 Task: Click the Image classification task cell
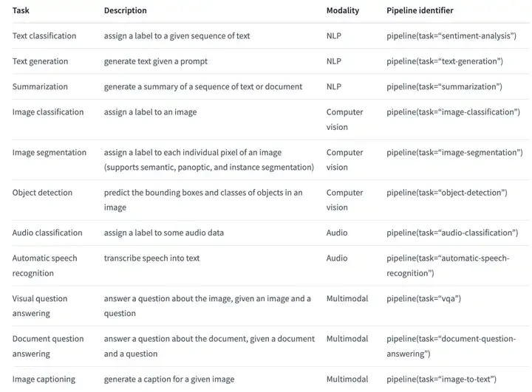48,112
